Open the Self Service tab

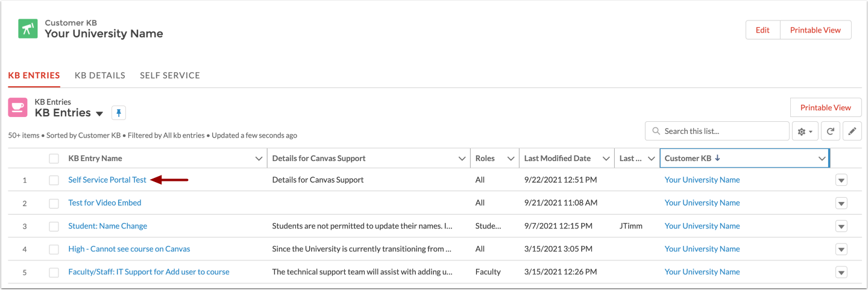coord(170,75)
